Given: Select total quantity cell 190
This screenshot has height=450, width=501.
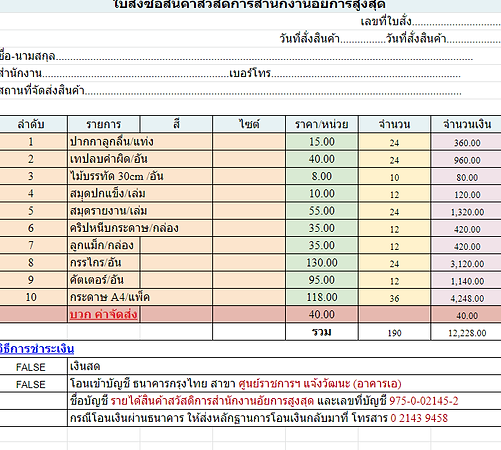Looking at the screenshot, I should (394, 332).
